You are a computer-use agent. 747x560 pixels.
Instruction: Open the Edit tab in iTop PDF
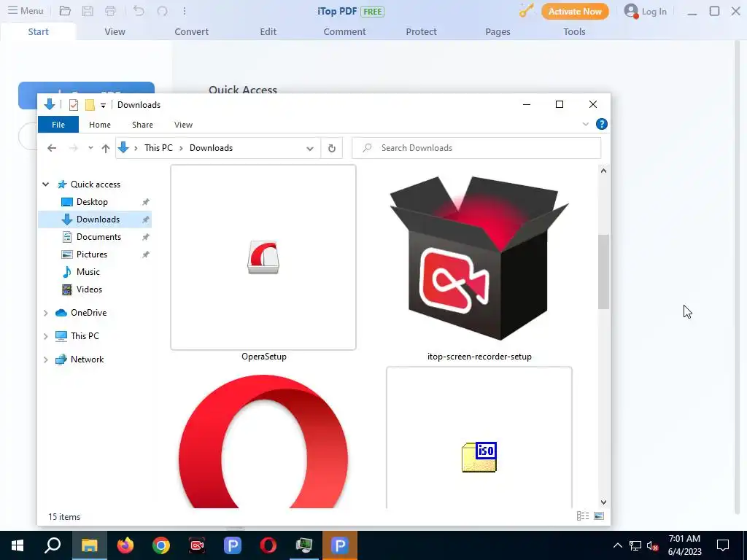(x=268, y=31)
